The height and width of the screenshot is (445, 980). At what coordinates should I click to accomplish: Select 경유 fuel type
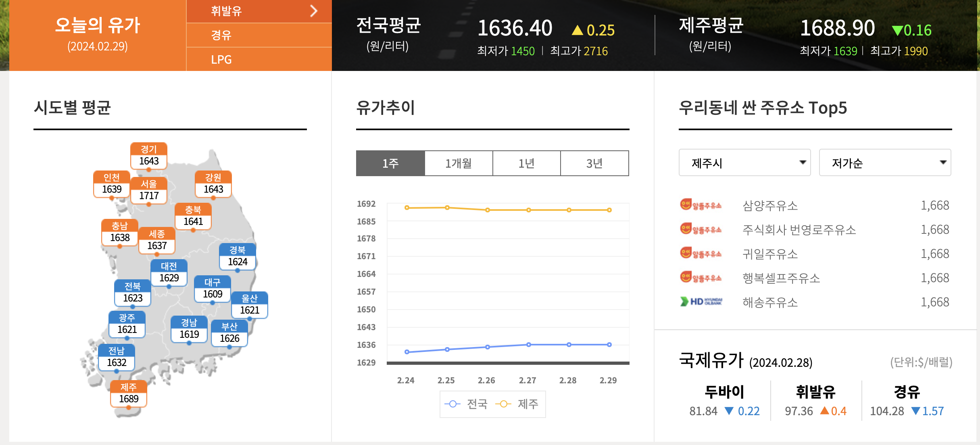pyautogui.click(x=221, y=35)
